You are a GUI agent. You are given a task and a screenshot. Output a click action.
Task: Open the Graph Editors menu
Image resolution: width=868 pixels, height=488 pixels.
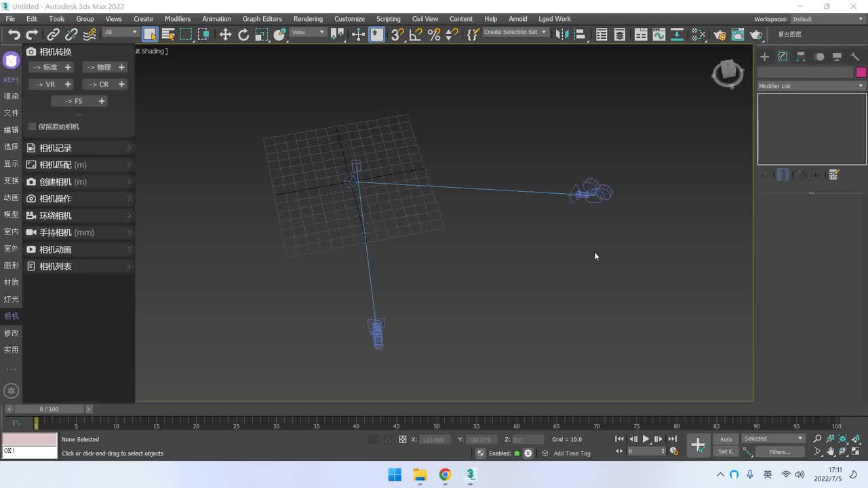click(262, 19)
